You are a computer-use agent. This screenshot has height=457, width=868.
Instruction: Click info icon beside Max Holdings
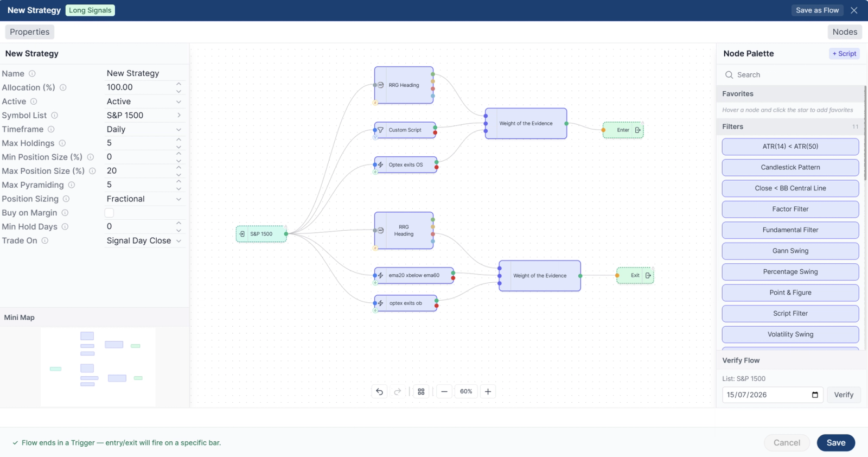click(x=62, y=143)
